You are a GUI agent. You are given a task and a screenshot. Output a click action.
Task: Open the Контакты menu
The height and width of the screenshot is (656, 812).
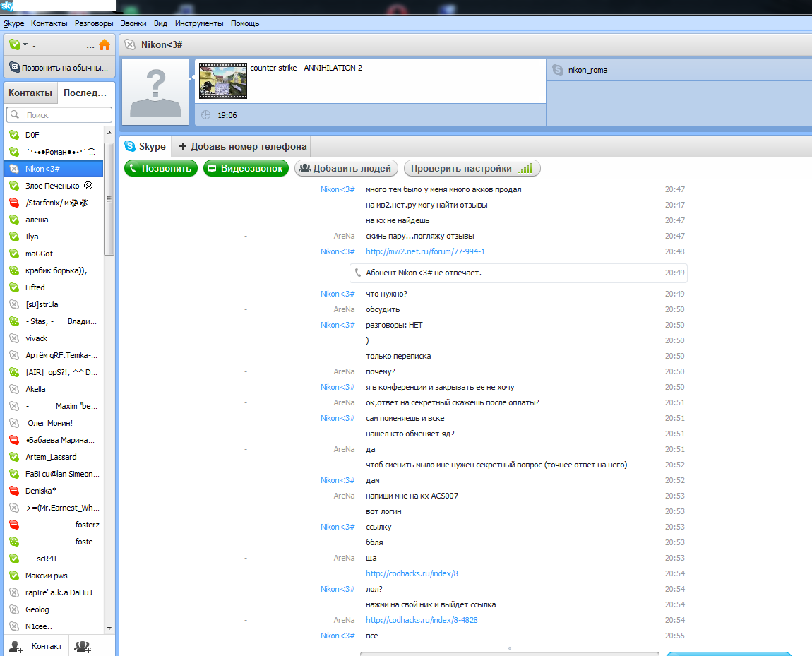49,23
